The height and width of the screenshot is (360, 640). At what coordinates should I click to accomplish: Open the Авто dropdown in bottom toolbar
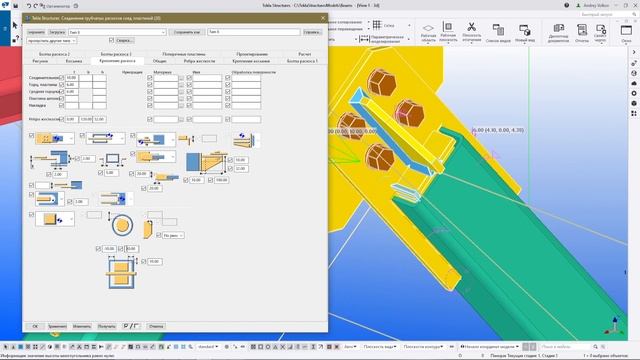tap(350, 347)
